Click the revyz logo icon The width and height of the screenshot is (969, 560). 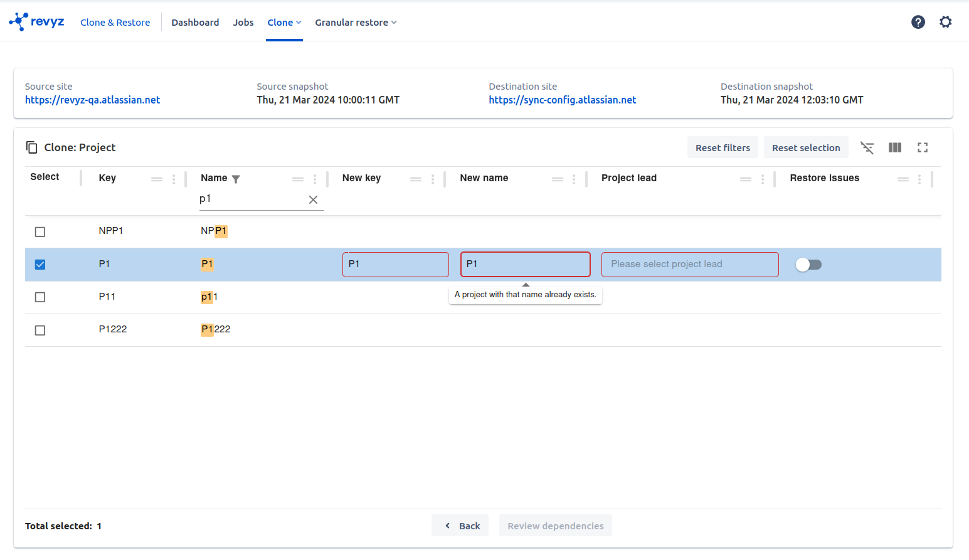pyautogui.click(x=19, y=22)
